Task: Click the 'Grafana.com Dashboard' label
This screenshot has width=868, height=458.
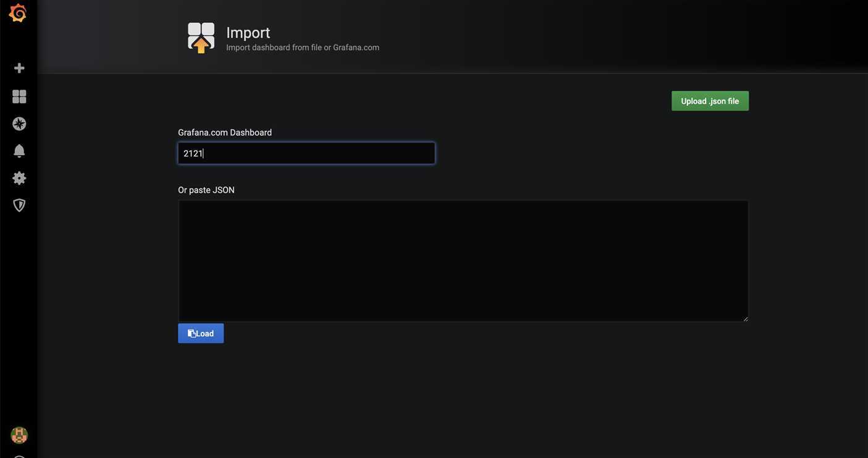Action: (225, 132)
